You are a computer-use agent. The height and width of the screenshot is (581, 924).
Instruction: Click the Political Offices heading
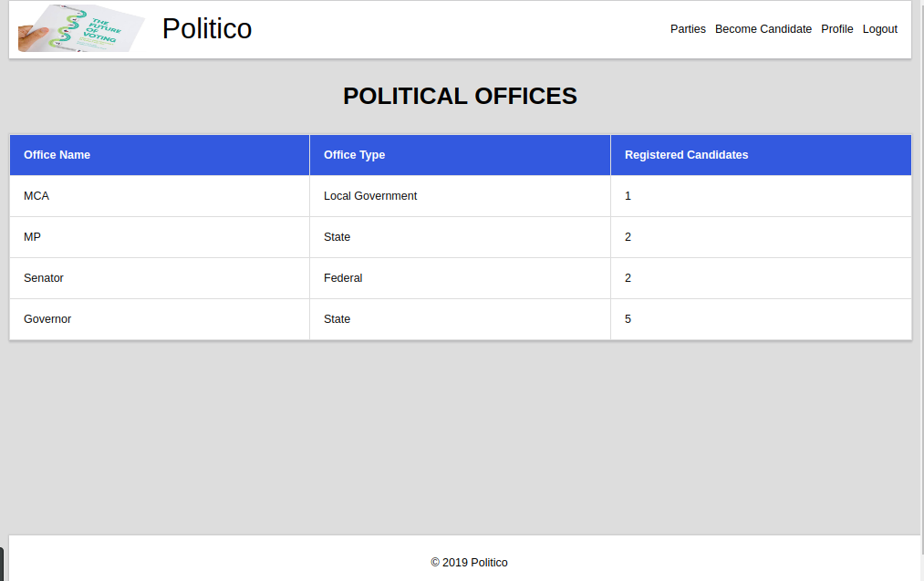[x=461, y=96]
